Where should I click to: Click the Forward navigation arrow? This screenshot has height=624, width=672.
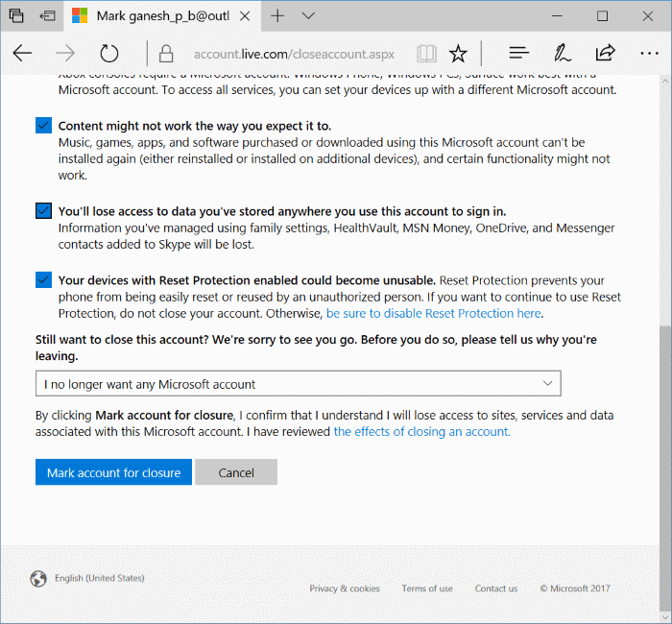pos(65,54)
